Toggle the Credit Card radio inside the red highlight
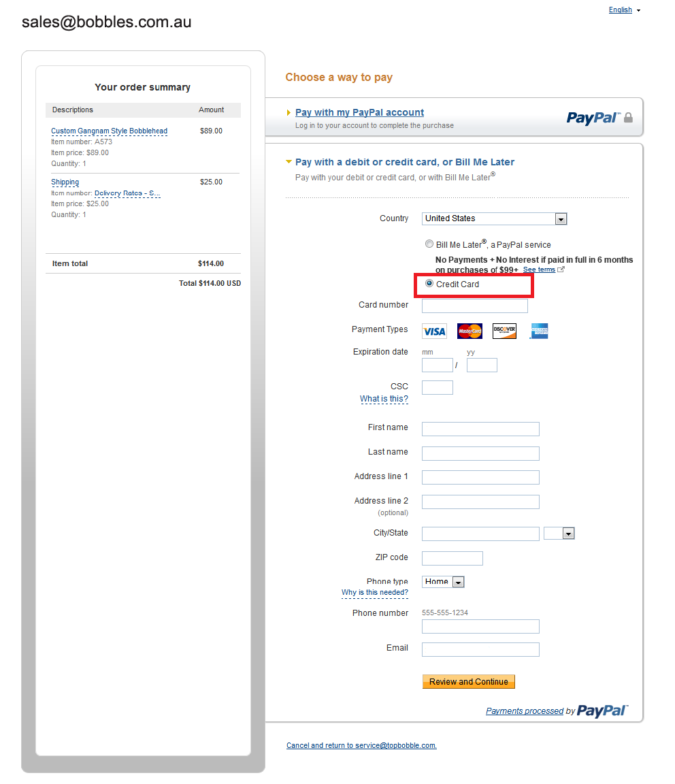The image size is (675, 784). 429,284
